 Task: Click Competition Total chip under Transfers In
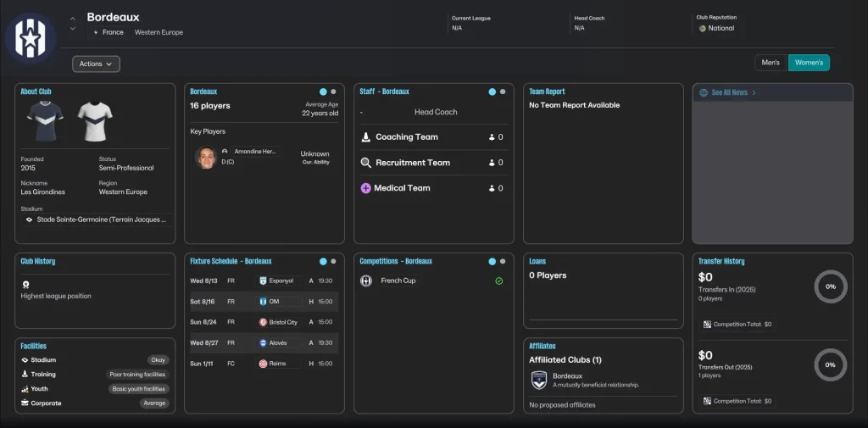pyautogui.click(x=737, y=325)
